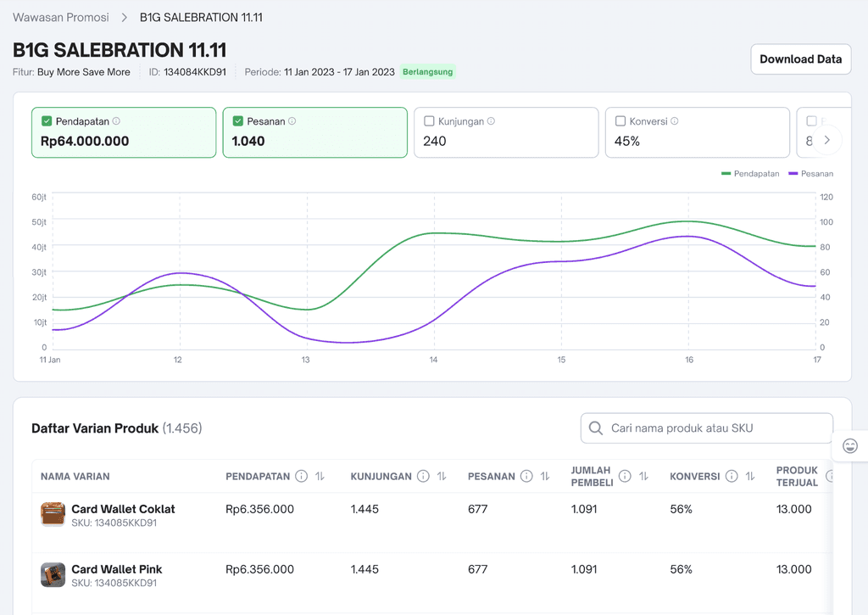Show info tooltip next to Pendapatan card
The image size is (868, 615).
[116, 120]
